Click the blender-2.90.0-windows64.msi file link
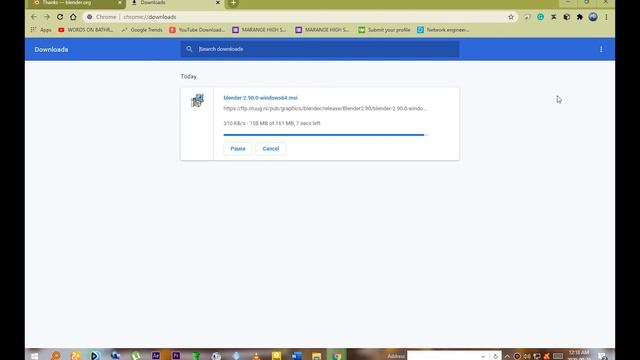The width and height of the screenshot is (640, 360). 260,98
